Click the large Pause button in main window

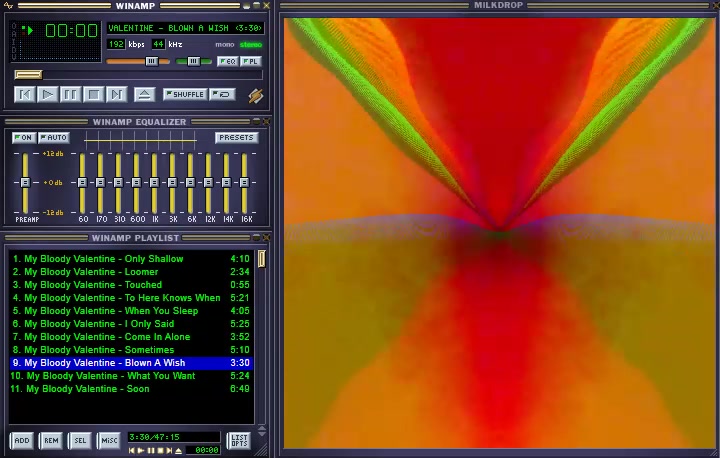point(70,95)
